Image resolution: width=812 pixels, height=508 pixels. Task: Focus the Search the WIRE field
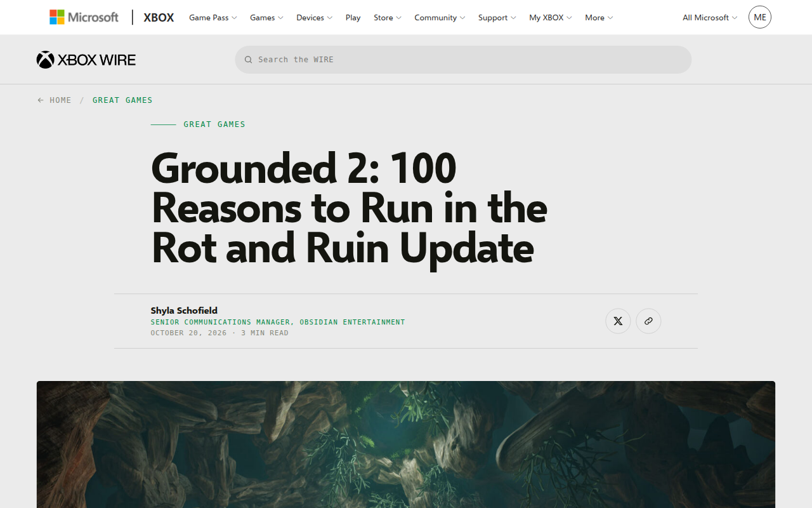pyautogui.click(x=463, y=60)
